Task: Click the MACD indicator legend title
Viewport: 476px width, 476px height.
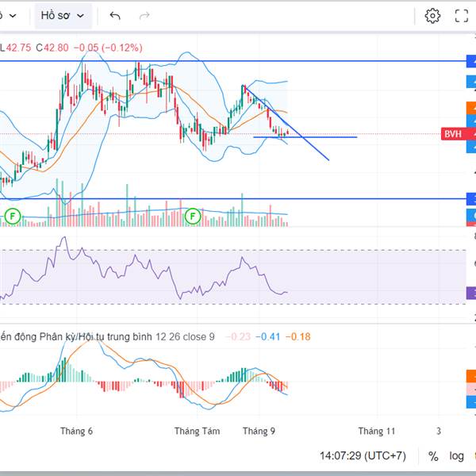Action: 107,336
